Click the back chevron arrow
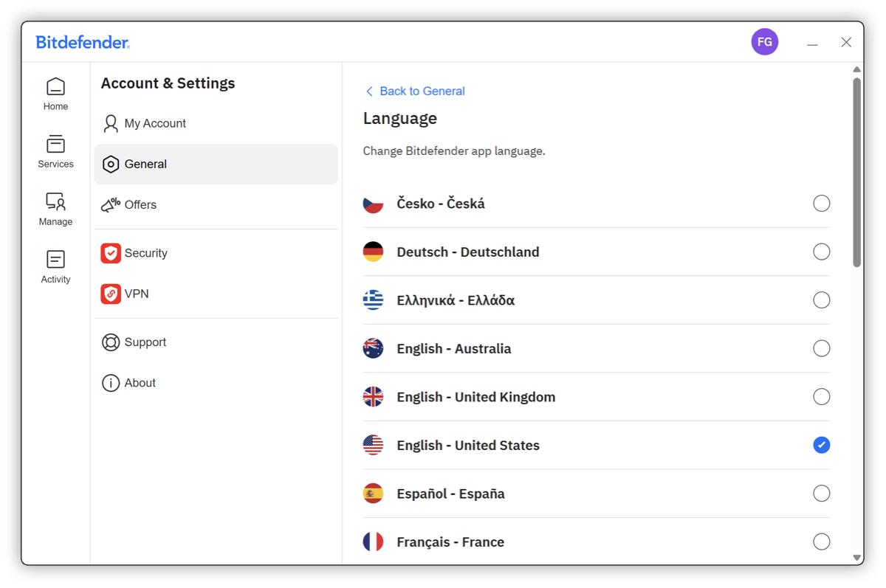Screen dimensions: 886x588 369,91
